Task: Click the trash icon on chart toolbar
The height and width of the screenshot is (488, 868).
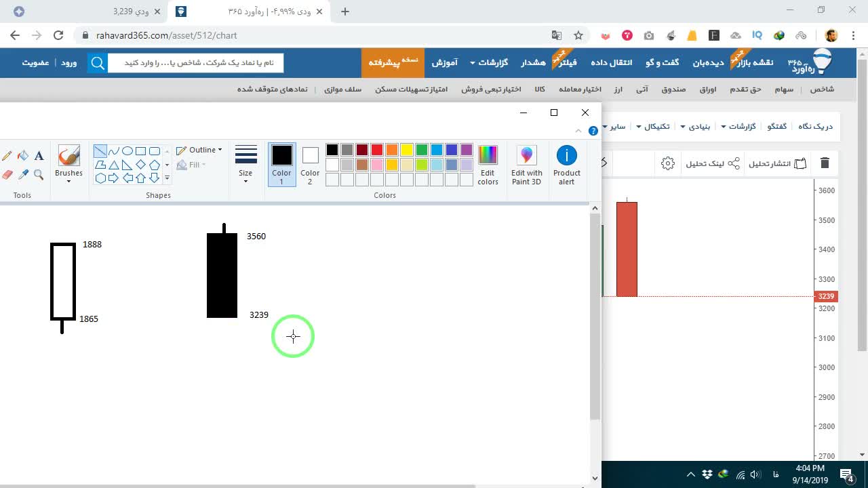Action: click(825, 163)
